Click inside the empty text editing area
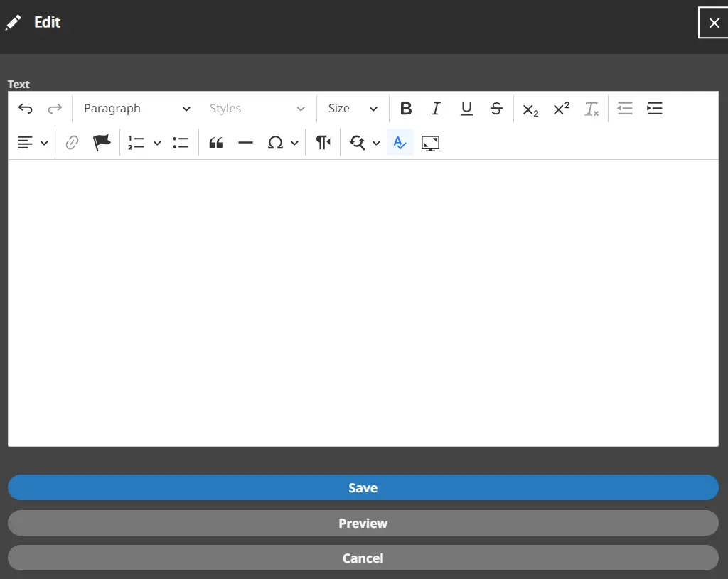728x579 pixels. click(363, 302)
